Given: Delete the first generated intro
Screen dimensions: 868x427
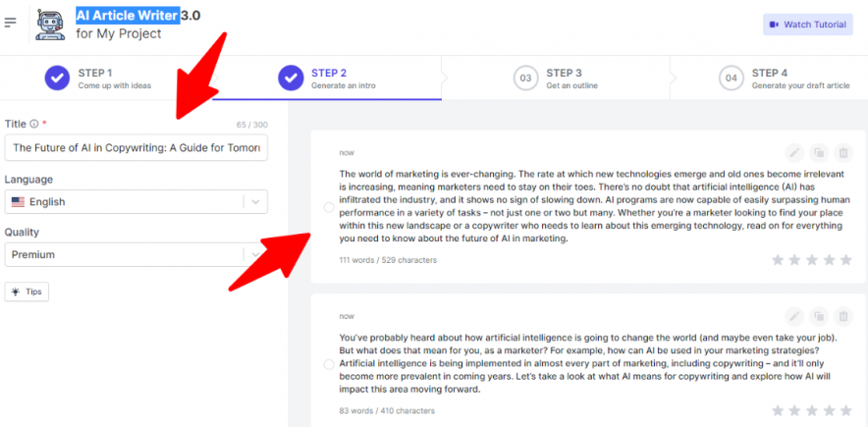Looking at the screenshot, I should point(843,152).
